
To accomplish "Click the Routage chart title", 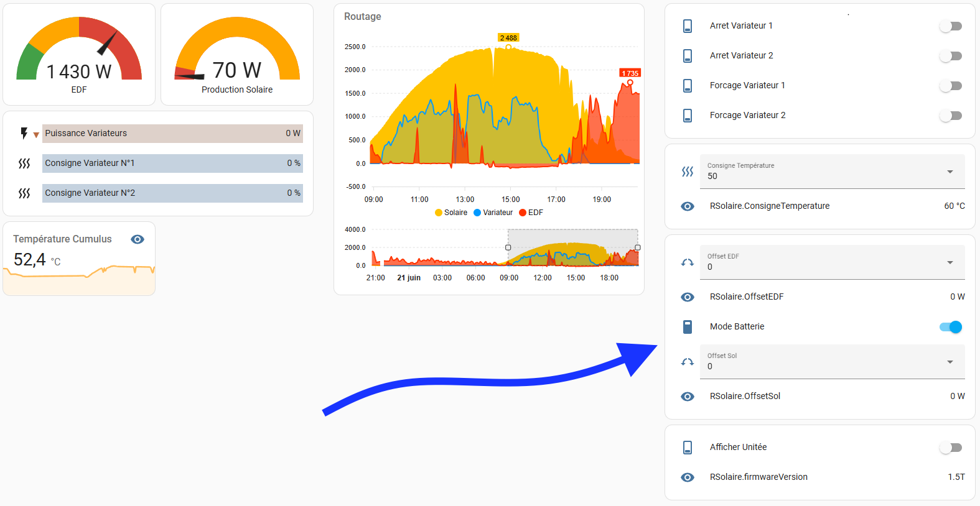I will coord(363,17).
